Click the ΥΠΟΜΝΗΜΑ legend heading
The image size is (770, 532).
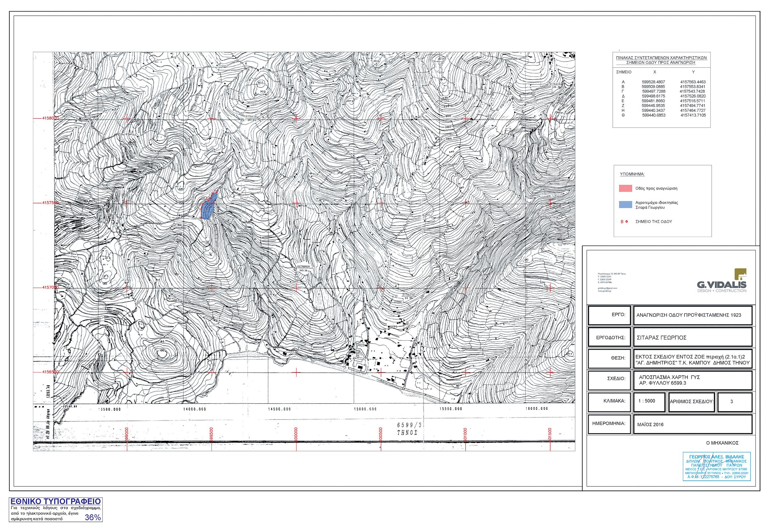coord(632,174)
